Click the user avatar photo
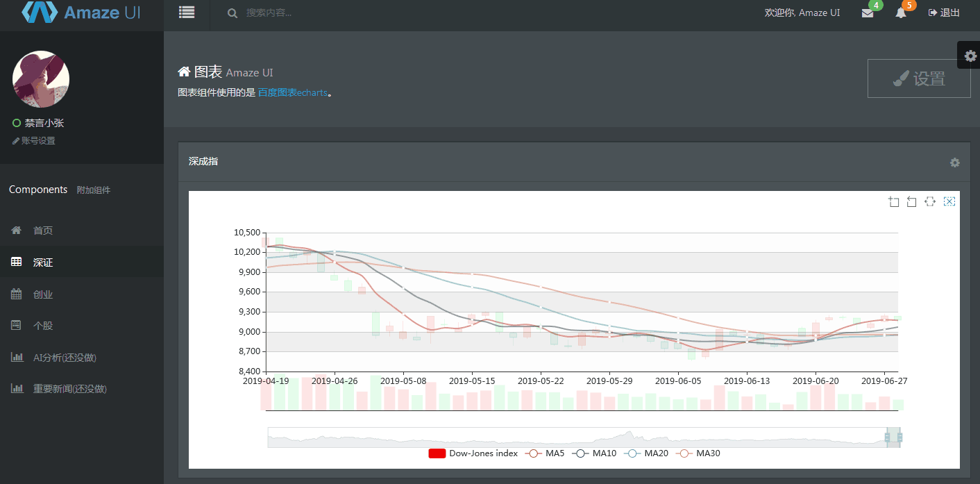Screen dimensions: 980x484 [x=41, y=79]
